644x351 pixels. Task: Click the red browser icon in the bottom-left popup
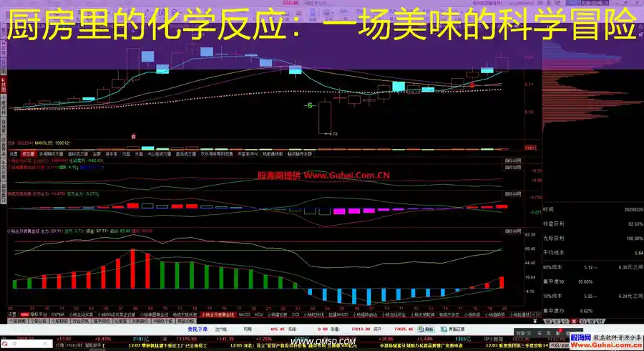[x=5, y=343]
